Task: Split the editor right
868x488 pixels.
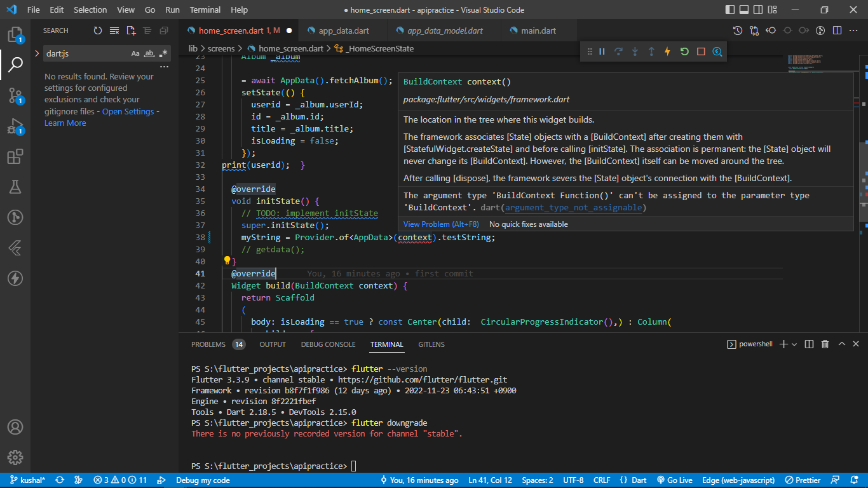Action: coord(837,30)
